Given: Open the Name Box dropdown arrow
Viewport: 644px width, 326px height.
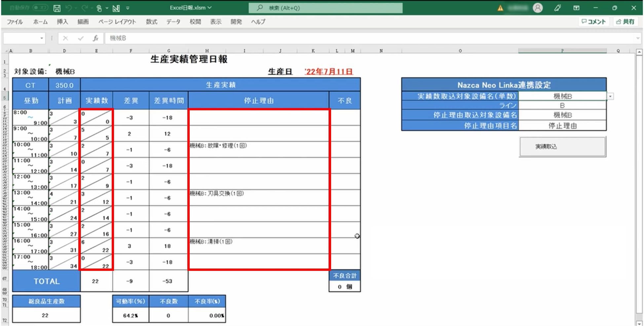Looking at the screenshot, I should pos(42,38).
